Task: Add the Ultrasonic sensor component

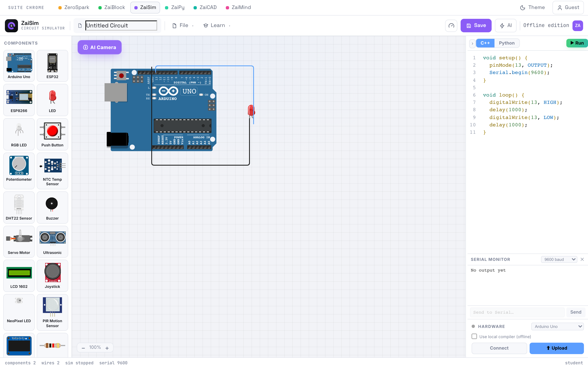Action: [52, 241]
